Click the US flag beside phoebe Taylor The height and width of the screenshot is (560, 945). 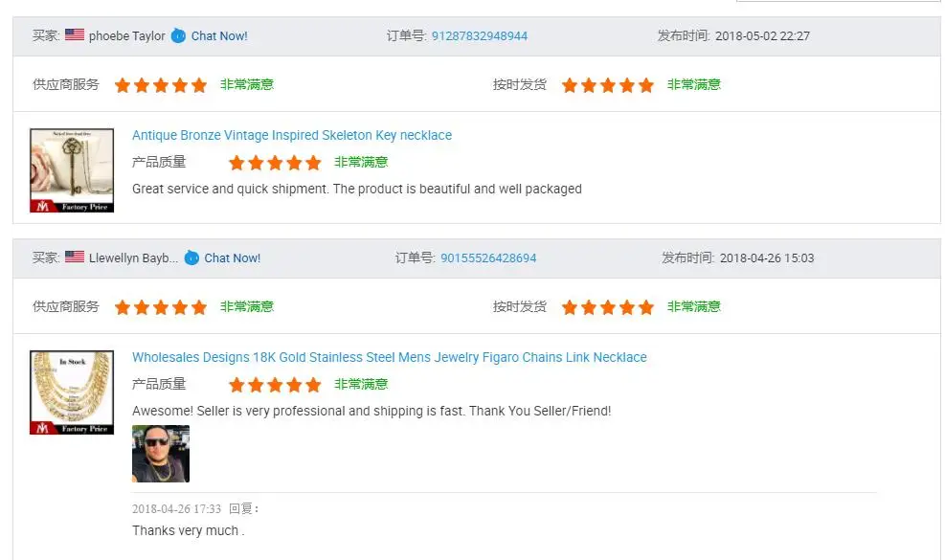click(x=75, y=35)
